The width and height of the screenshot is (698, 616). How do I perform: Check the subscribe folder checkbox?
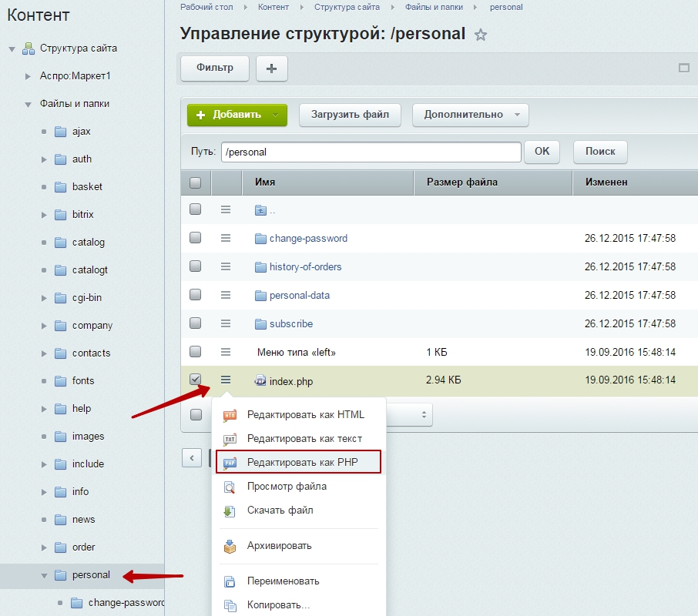pyautogui.click(x=196, y=323)
